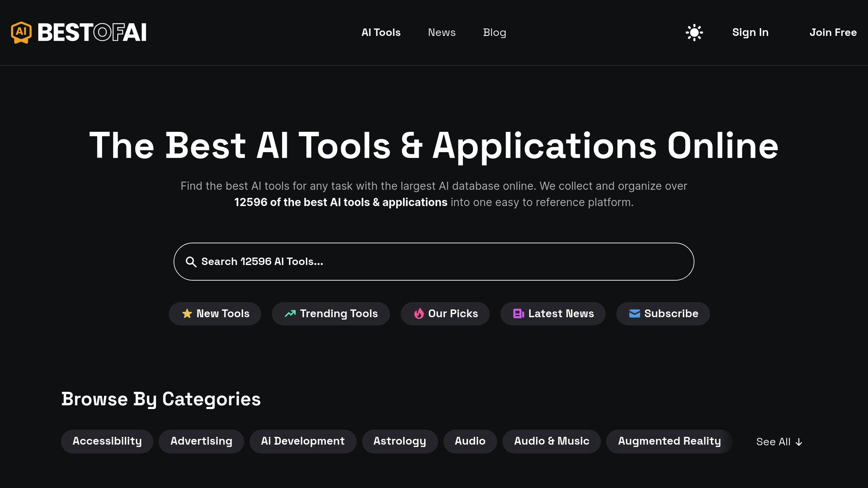Select the Accessibility category tag

107,441
